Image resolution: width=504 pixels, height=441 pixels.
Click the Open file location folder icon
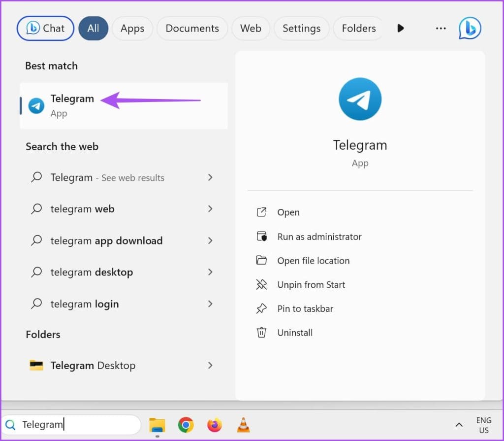(261, 260)
